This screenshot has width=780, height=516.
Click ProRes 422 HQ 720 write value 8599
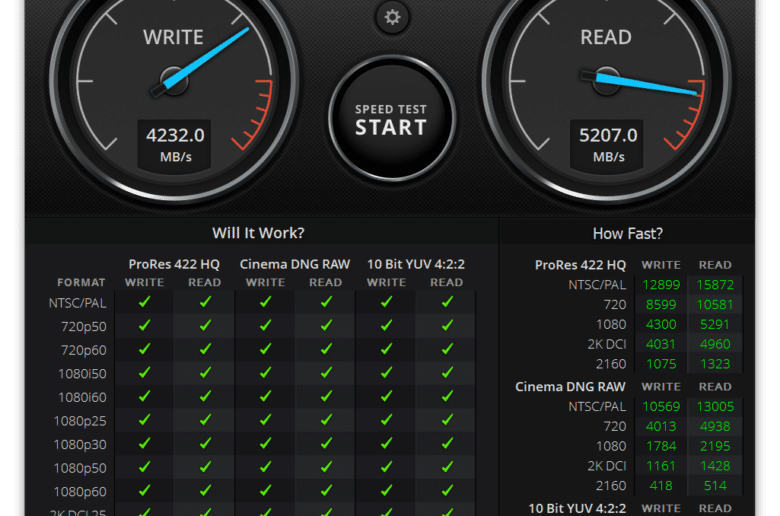pyautogui.click(x=661, y=305)
